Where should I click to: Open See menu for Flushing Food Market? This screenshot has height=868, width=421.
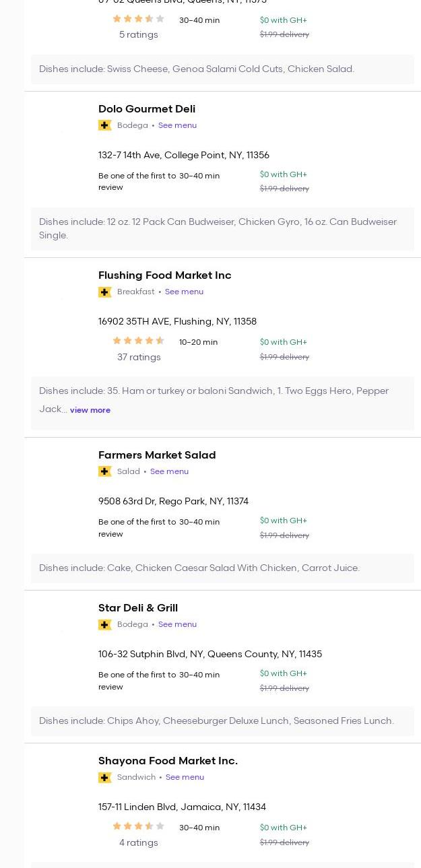(x=184, y=292)
